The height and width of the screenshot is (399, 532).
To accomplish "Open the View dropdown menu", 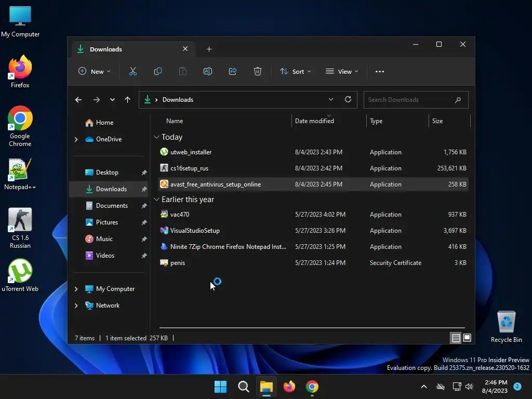I will click(342, 72).
